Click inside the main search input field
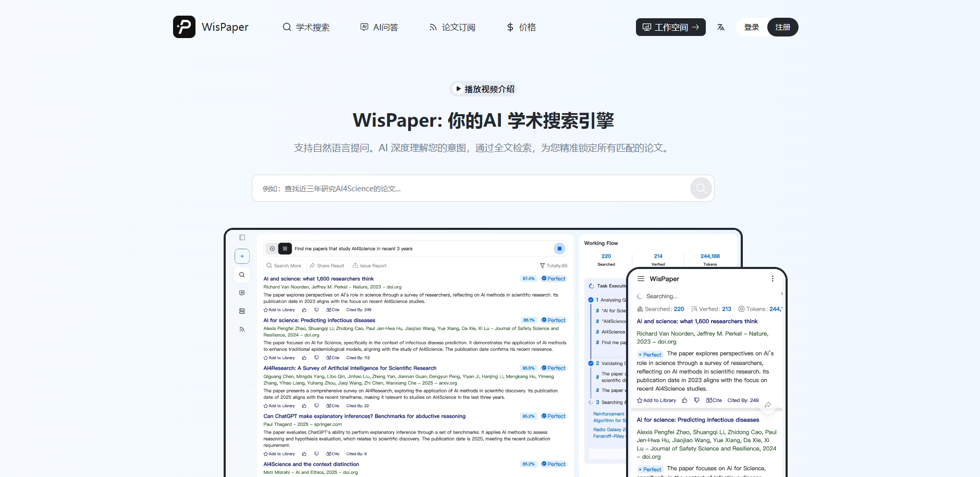 click(x=469, y=188)
